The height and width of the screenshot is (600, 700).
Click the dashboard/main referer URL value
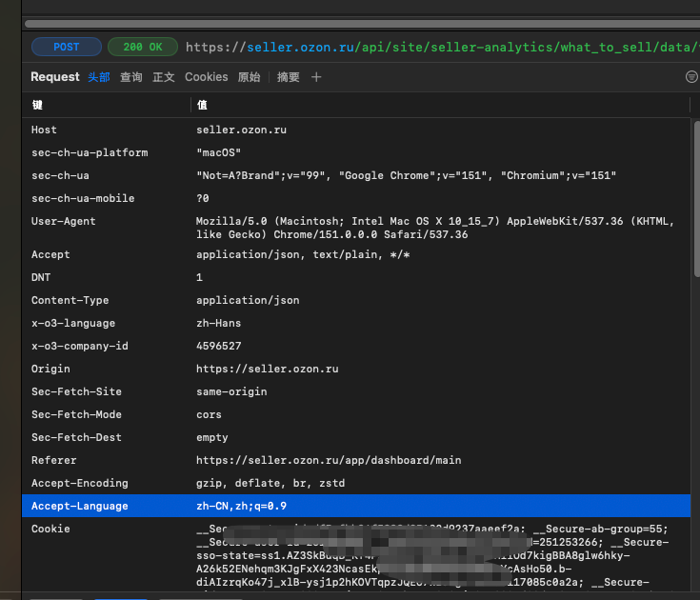(x=329, y=460)
